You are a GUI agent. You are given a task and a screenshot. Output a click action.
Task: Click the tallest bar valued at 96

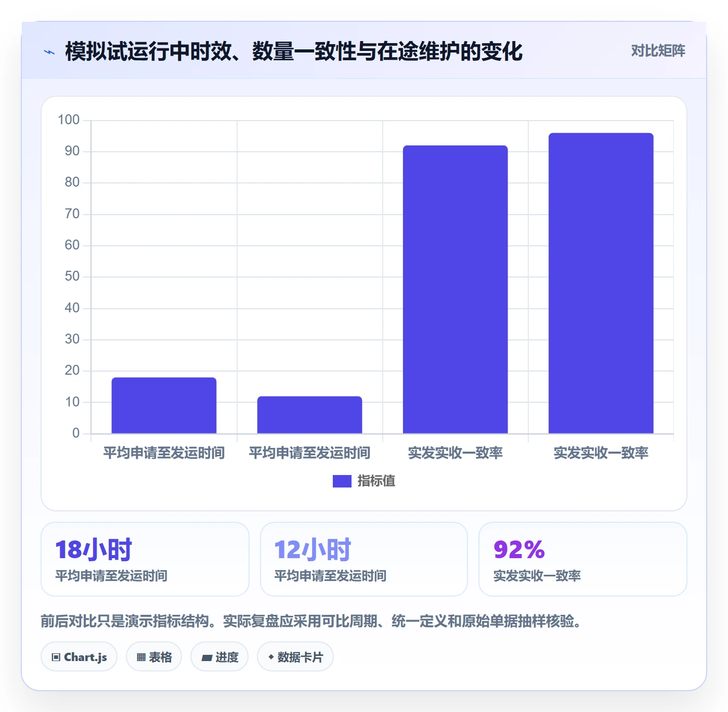(x=601, y=283)
